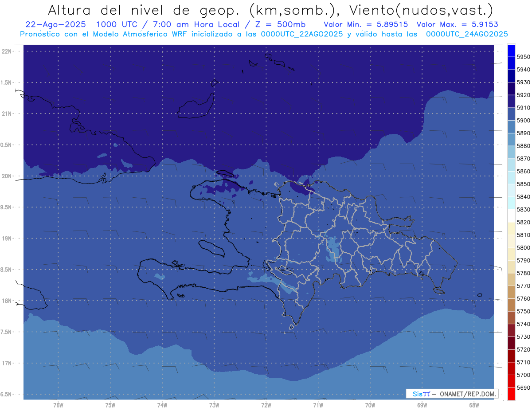Screen dimensions: 532x411
Task: Click the legend value '5920'
Action: coord(523,95)
